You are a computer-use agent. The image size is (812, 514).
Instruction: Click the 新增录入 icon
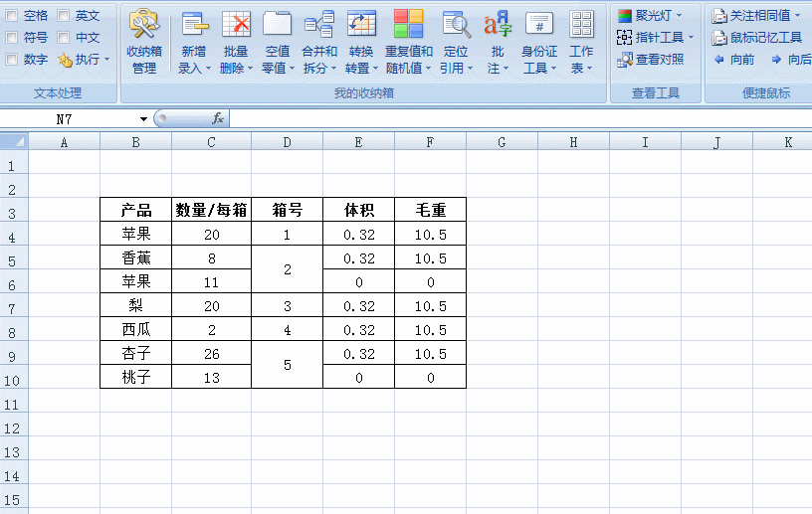pyautogui.click(x=194, y=25)
